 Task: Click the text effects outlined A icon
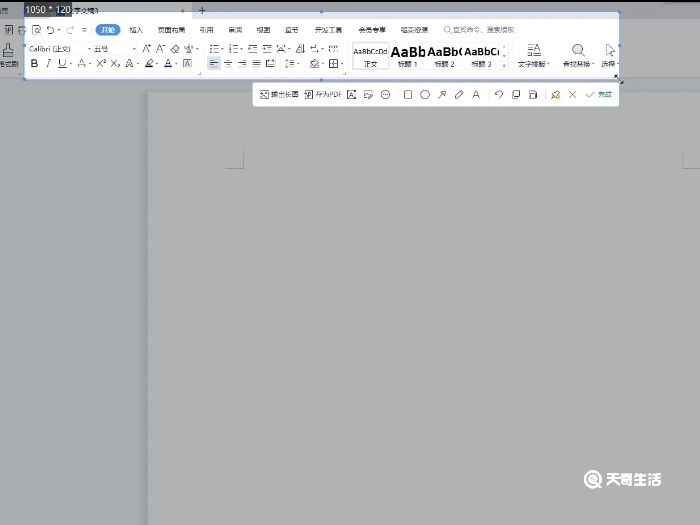[129, 63]
